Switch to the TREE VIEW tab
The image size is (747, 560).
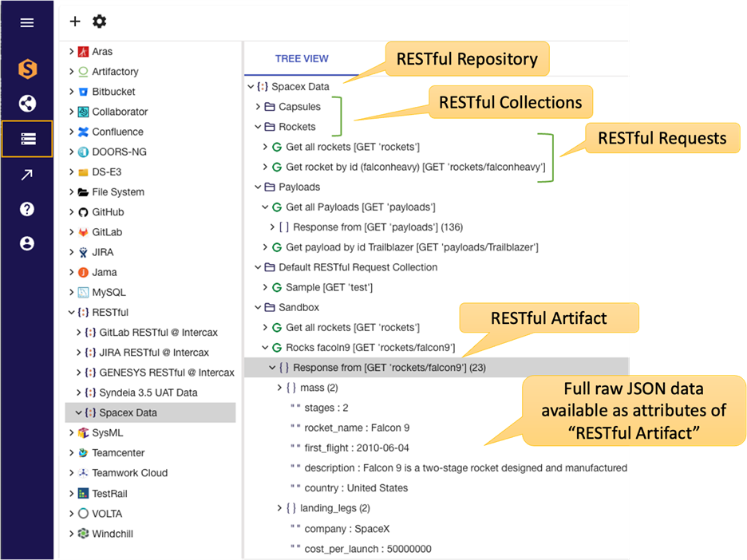301,58
